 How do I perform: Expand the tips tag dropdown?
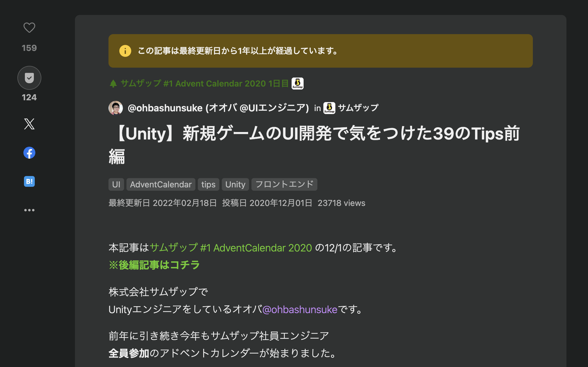tap(207, 184)
